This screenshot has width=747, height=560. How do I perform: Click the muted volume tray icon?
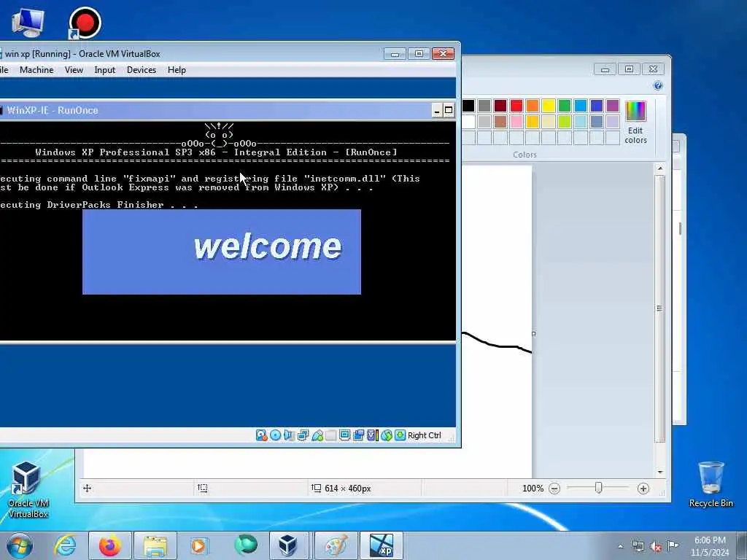[x=656, y=547]
